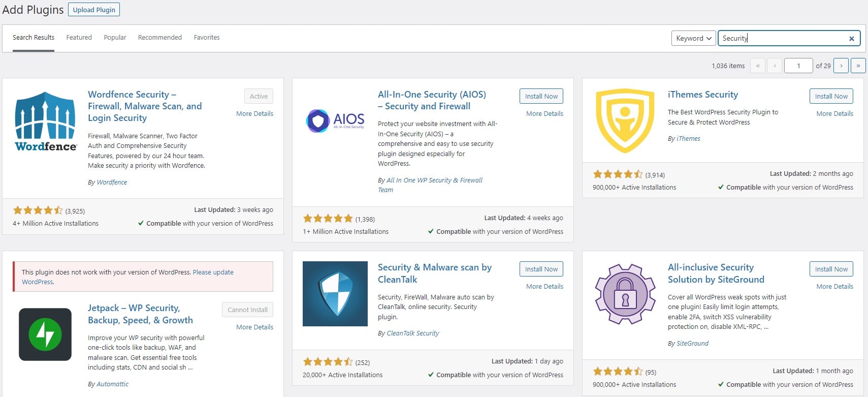Open More Details for All-In-One Security
Image resolution: width=868 pixels, height=397 pixels.
[x=544, y=114]
